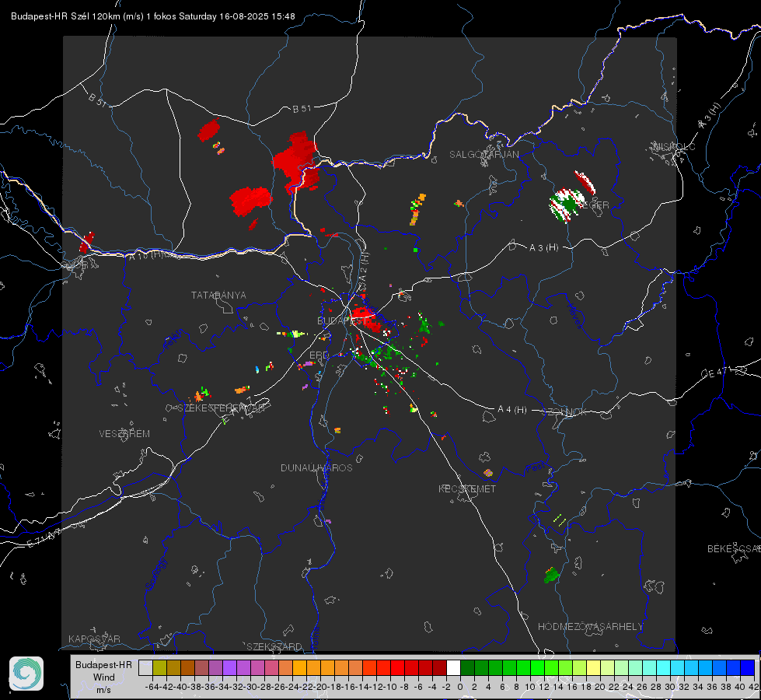This screenshot has height=700, width=761.
Task: Click the blue Heves county label
Action: (575, 316)
